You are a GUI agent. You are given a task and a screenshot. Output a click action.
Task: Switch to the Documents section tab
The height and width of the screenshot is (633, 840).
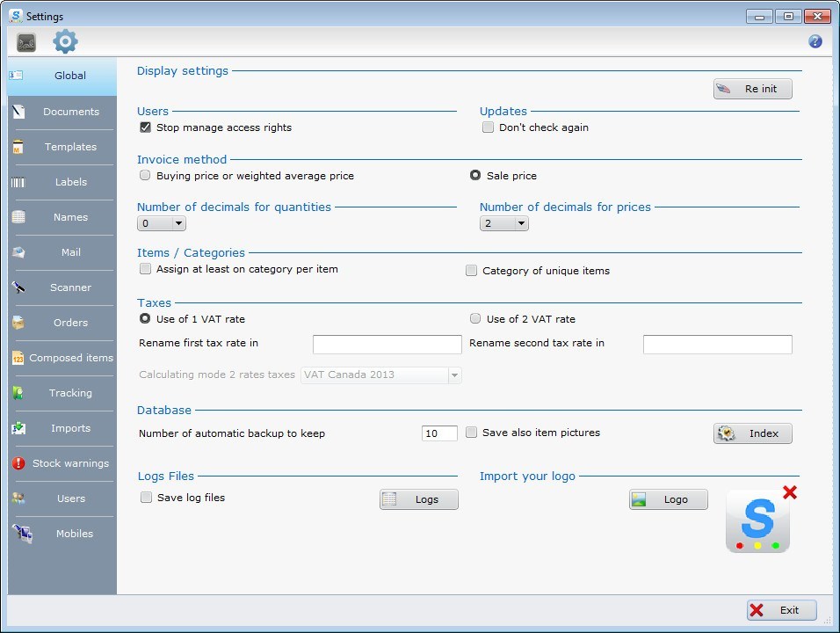(69, 112)
